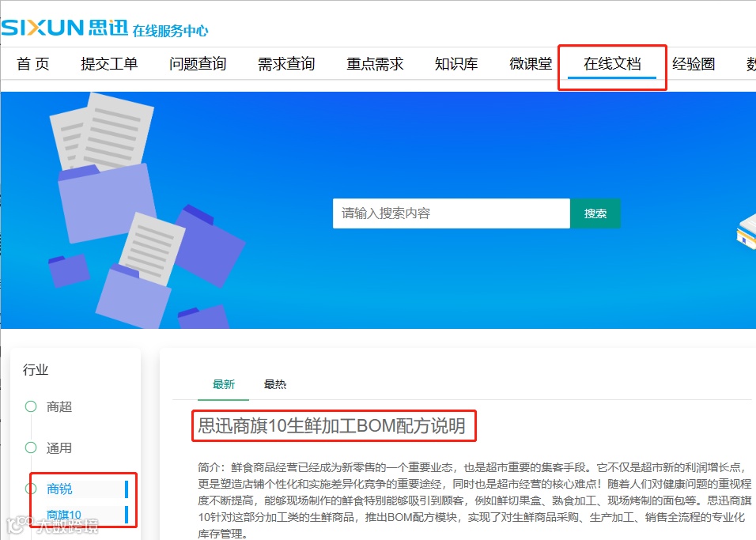Select 重点需求 in the navigation

pyautogui.click(x=375, y=63)
